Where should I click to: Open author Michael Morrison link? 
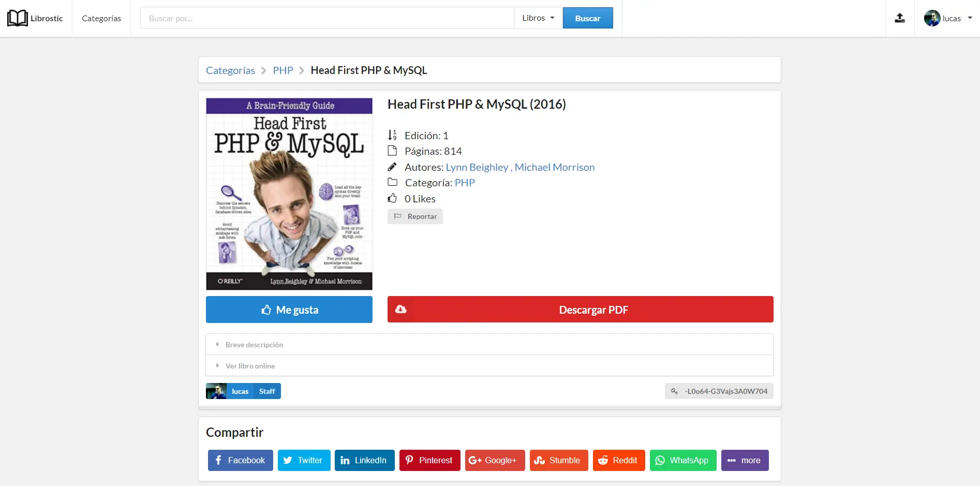(555, 167)
